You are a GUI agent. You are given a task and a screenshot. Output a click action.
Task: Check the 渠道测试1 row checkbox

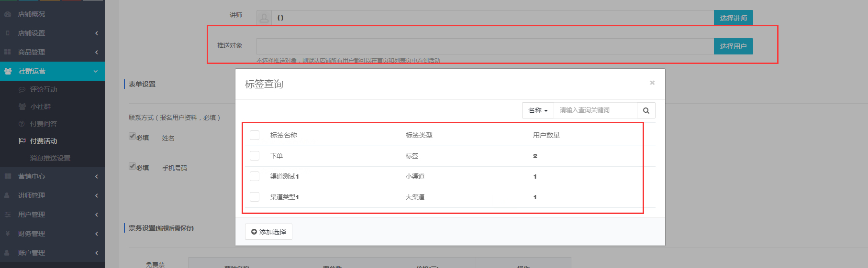255,176
